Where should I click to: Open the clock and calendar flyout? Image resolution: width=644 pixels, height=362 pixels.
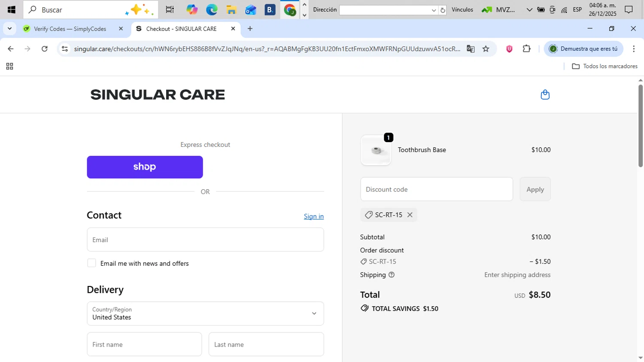603,9
